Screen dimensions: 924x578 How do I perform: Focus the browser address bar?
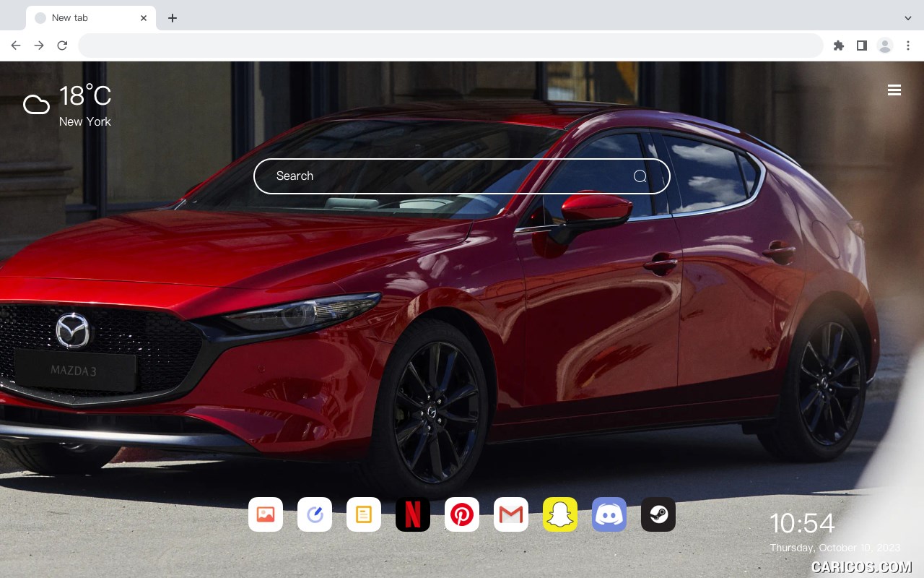click(x=450, y=46)
